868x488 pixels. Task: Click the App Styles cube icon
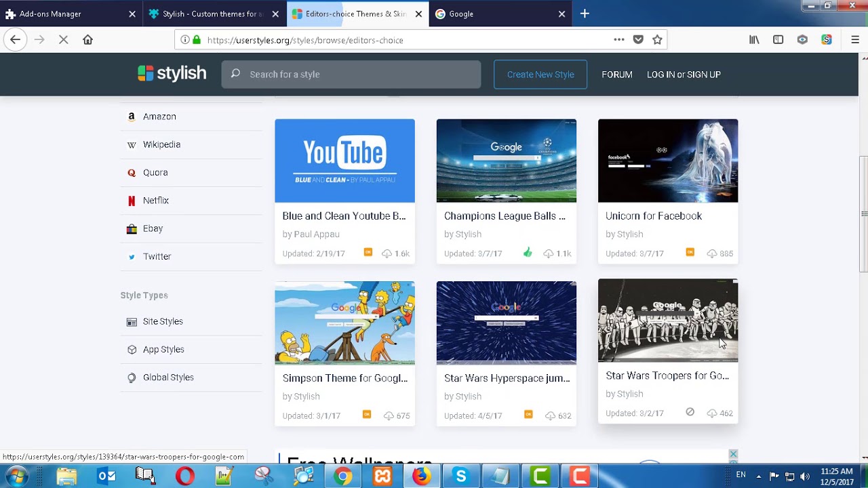tap(132, 350)
